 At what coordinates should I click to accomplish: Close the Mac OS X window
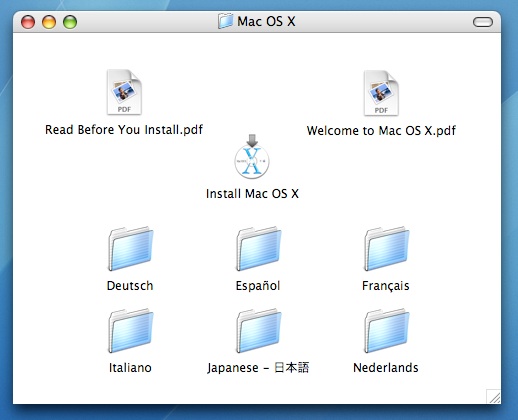28,22
